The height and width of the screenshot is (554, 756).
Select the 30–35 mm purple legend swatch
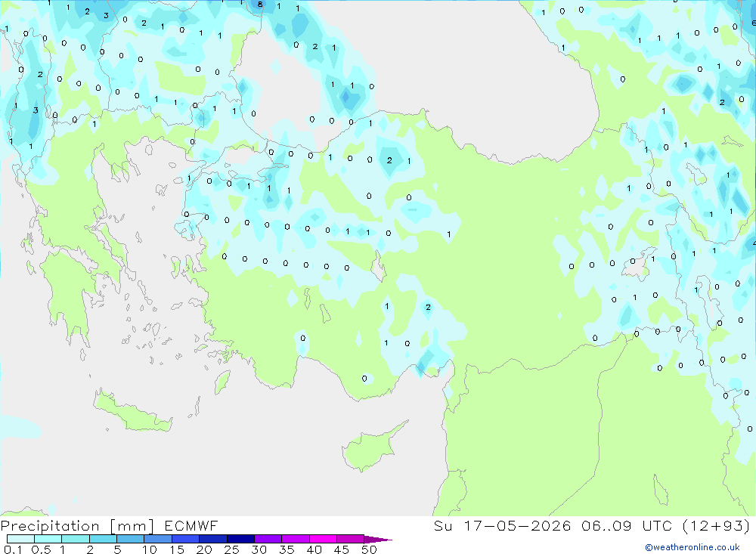point(268,539)
